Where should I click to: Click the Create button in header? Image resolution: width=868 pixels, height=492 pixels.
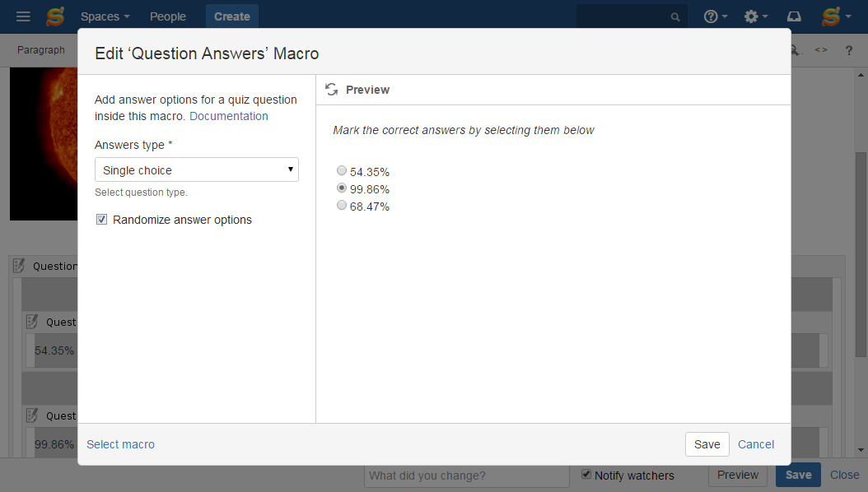coord(232,16)
